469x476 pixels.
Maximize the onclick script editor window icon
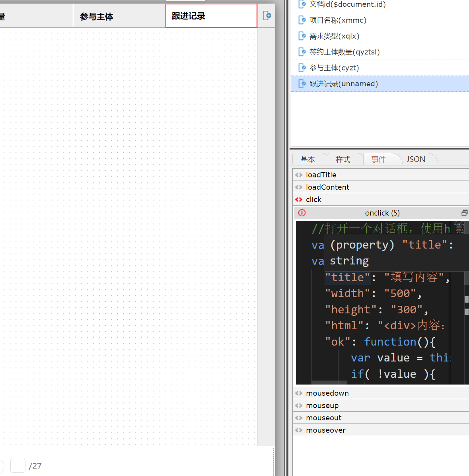[464, 213]
